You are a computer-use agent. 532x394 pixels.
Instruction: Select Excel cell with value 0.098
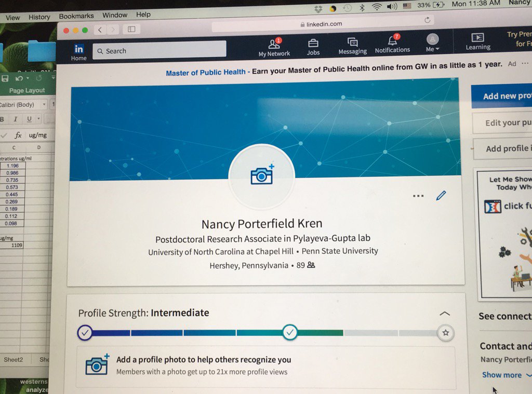[12, 223]
